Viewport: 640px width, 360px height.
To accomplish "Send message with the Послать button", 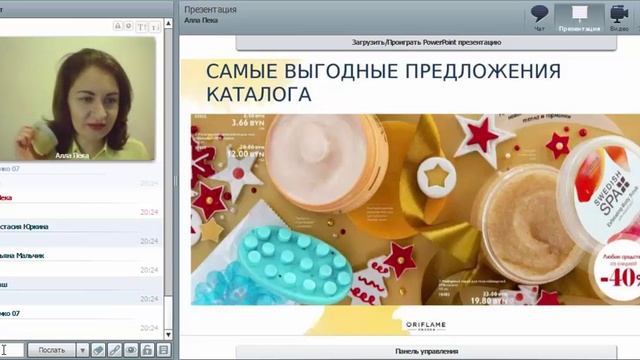I will (x=51, y=350).
